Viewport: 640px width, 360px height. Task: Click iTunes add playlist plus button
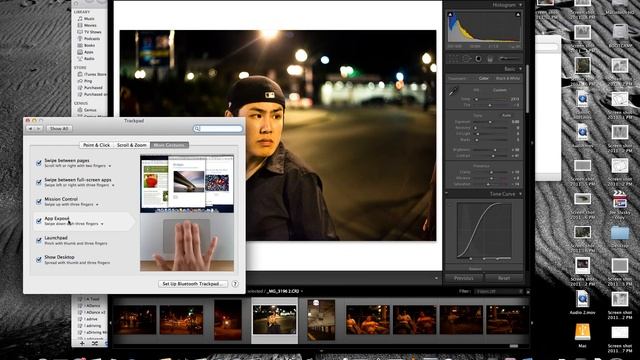tap(82, 343)
